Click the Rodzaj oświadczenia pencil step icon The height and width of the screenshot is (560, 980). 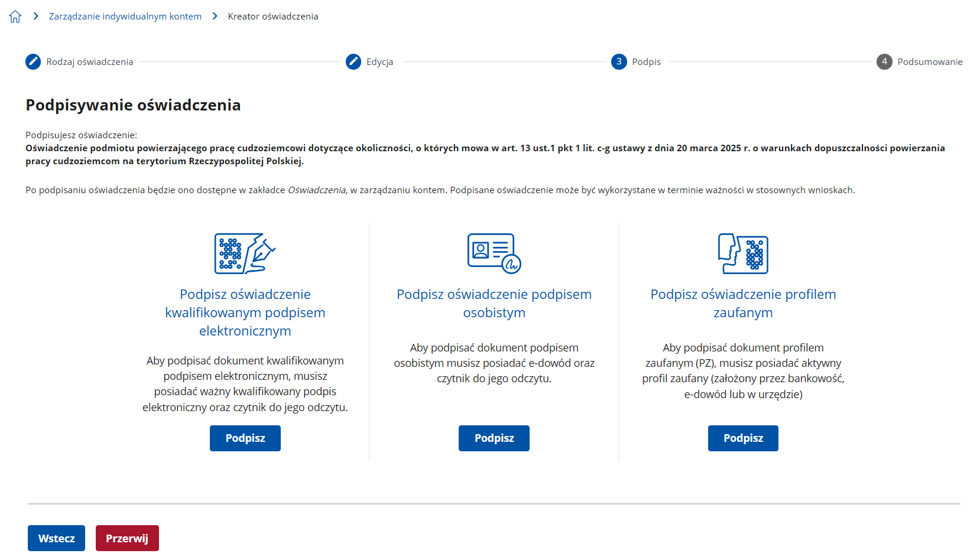coord(33,61)
